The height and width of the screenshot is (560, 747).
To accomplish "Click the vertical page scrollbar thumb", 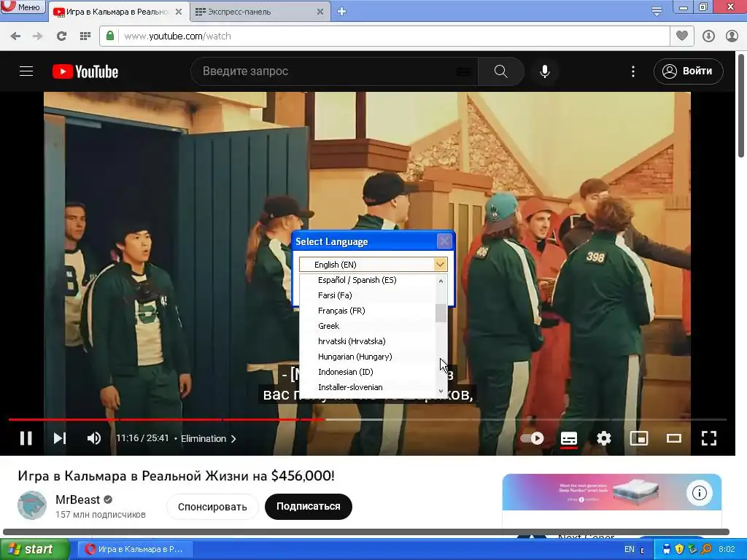I will pyautogui.click(x=741, y=105).
